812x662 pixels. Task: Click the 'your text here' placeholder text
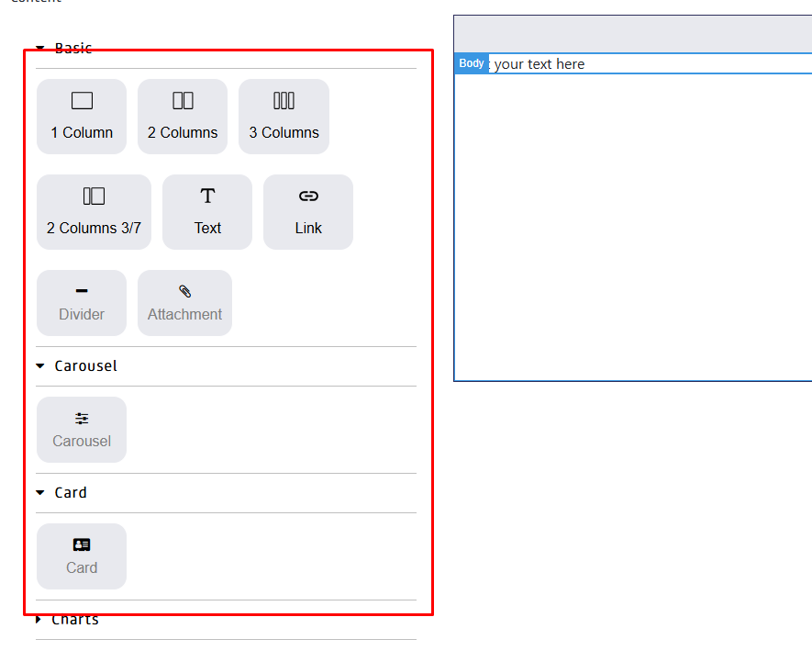(539, 64)
